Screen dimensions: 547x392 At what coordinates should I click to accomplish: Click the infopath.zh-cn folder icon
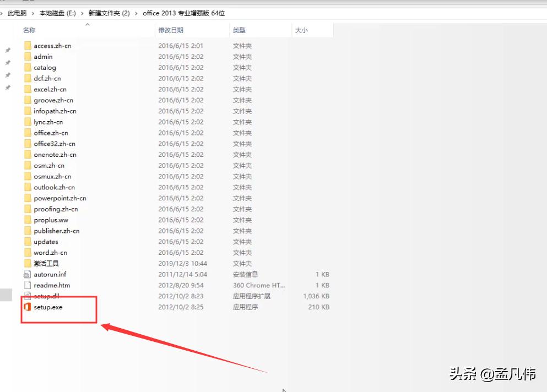click(28, 111)
